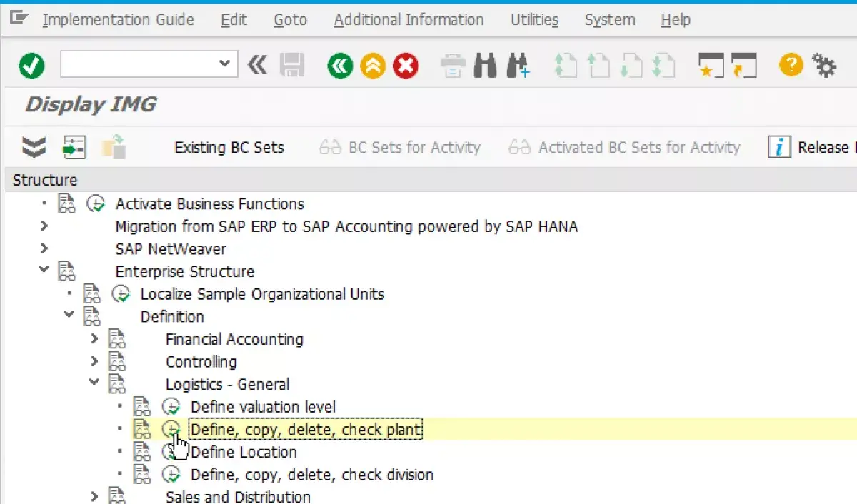Click the Previous Page icon
Image resolution: width=857 pixels, height=504 pixels.
point(598,66)
